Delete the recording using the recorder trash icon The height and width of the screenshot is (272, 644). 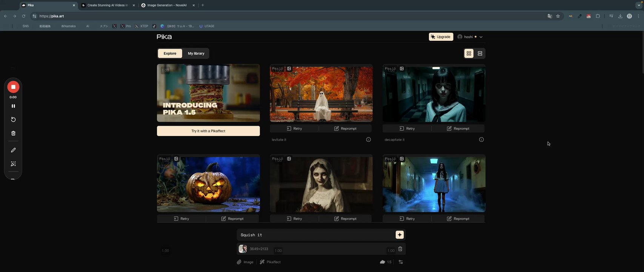coord(13,133)
